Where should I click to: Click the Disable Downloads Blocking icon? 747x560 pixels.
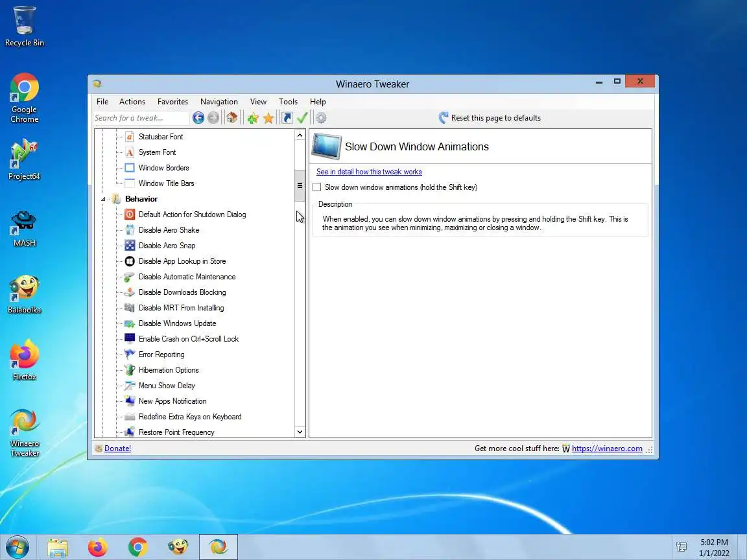point(130,292)
